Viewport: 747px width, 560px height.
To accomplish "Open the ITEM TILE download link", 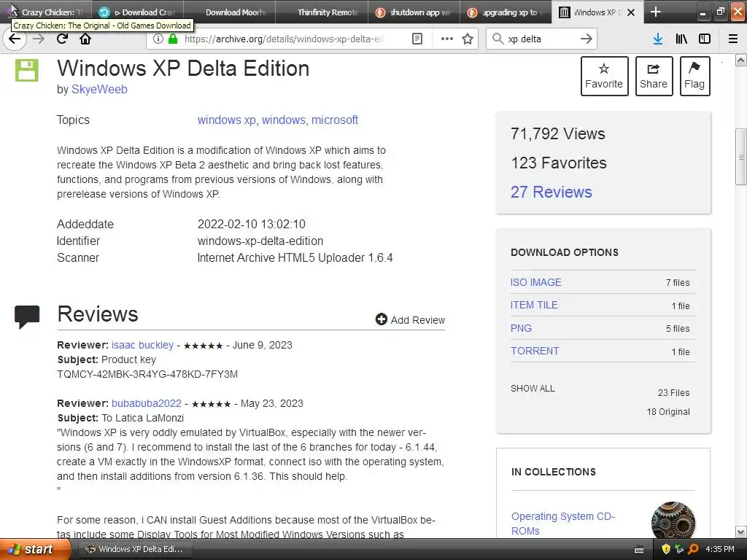I will pos(533,306).
